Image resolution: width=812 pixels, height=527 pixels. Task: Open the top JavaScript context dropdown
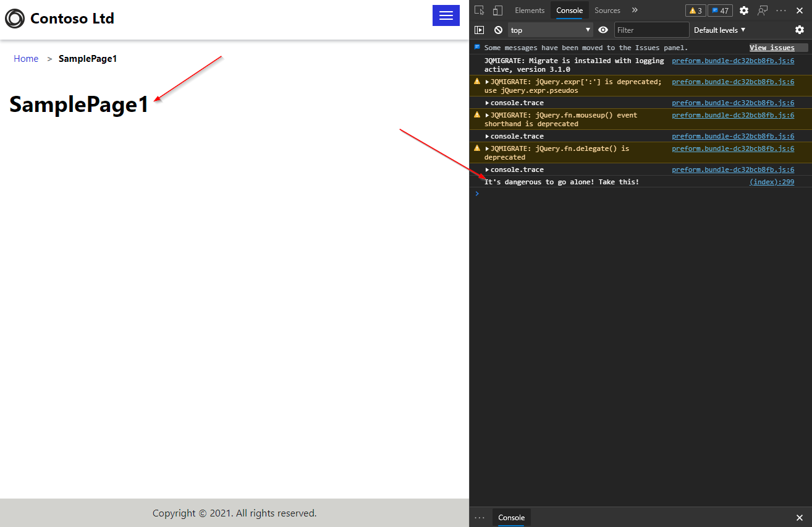(550, 30)
